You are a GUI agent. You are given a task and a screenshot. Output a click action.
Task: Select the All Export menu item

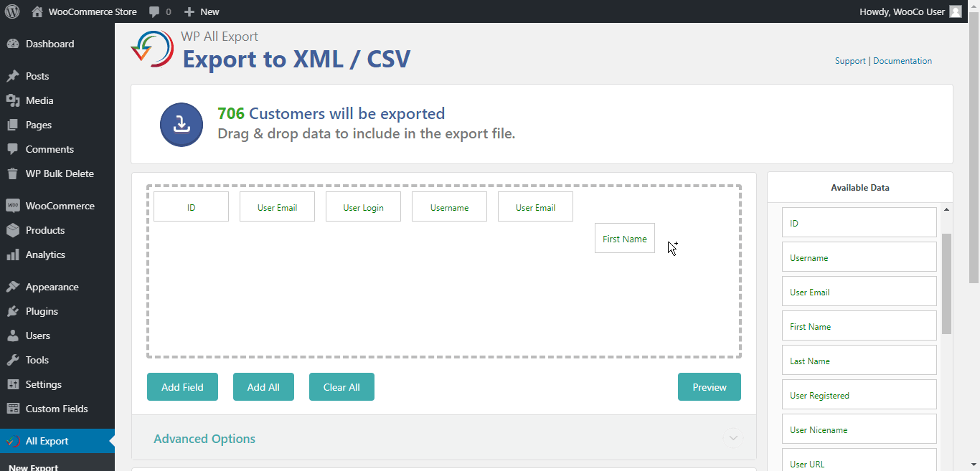pos(57,441)
